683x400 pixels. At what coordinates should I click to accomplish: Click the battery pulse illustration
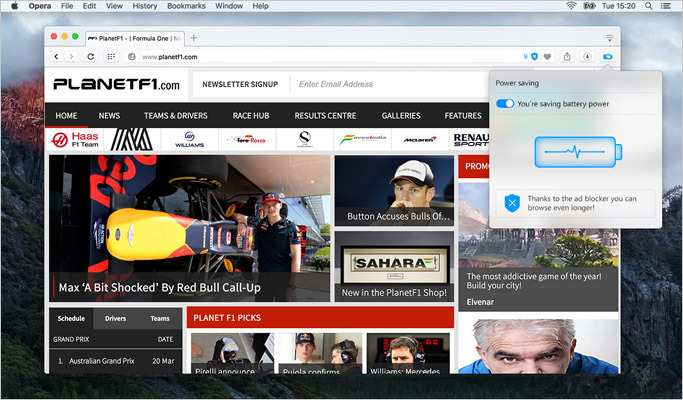tap(578, 152)
